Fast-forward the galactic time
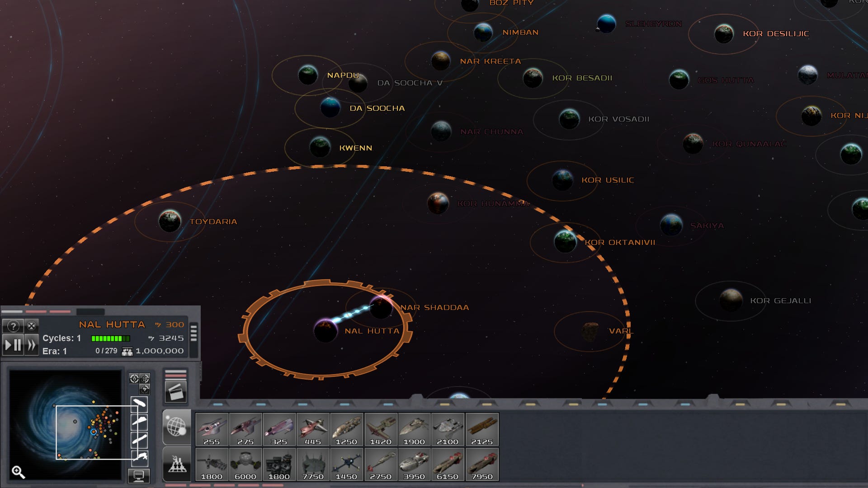 pyautogui.click(x=31, y=345)
